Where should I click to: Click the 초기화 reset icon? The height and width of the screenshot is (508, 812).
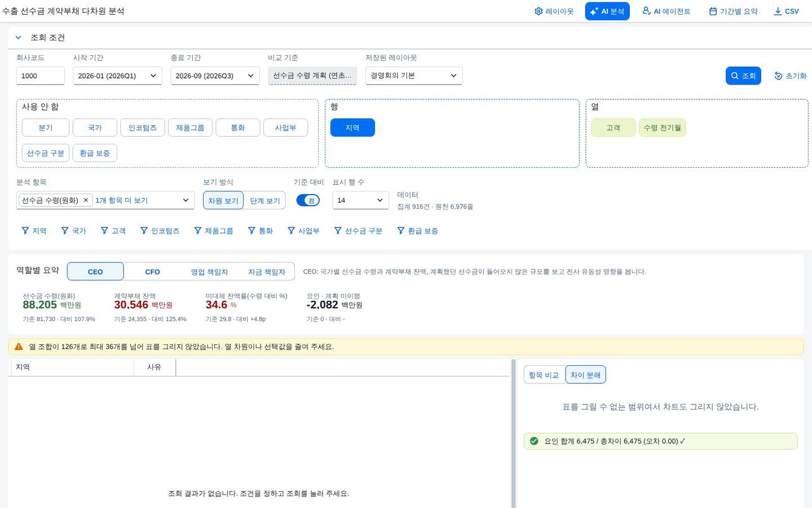pyautogui.click(x=790, y=76)
